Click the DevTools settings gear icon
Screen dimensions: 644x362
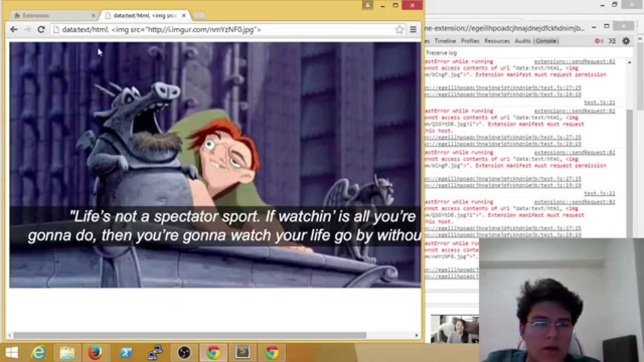click(626, 41)
